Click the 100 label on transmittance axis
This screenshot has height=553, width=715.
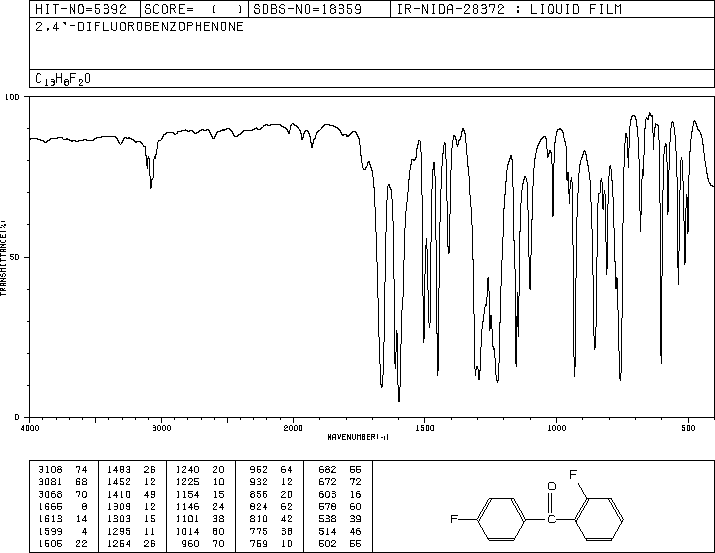tap(12, 97)
